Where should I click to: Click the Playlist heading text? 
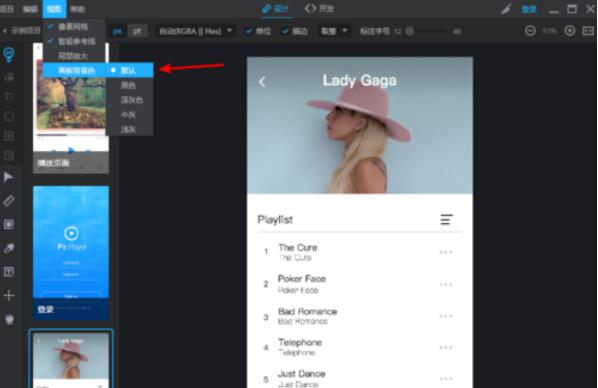click(275, 219)
